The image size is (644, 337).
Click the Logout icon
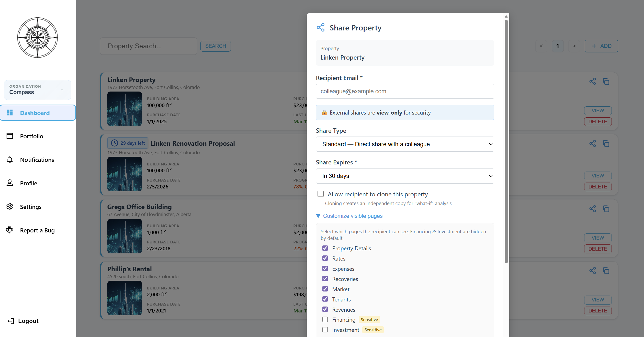(x=10, y=321)
